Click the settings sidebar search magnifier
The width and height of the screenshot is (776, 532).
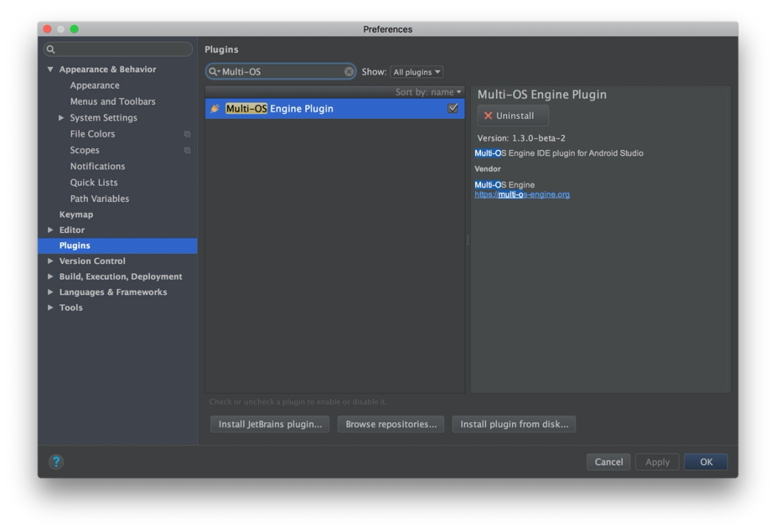pos(50,49)
